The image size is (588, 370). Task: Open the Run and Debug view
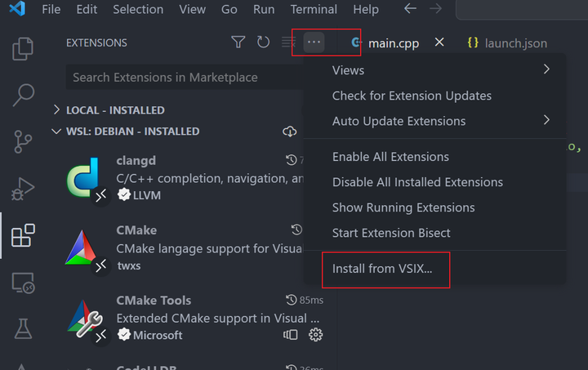23,189
